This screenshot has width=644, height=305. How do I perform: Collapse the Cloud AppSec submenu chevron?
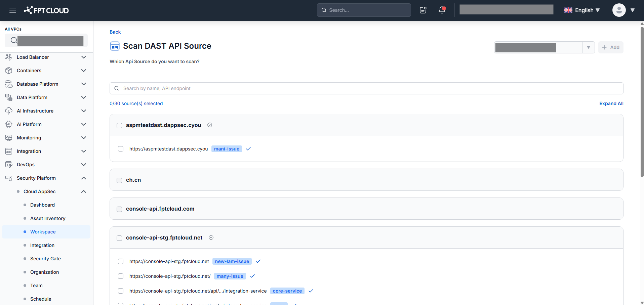(84, 191)
